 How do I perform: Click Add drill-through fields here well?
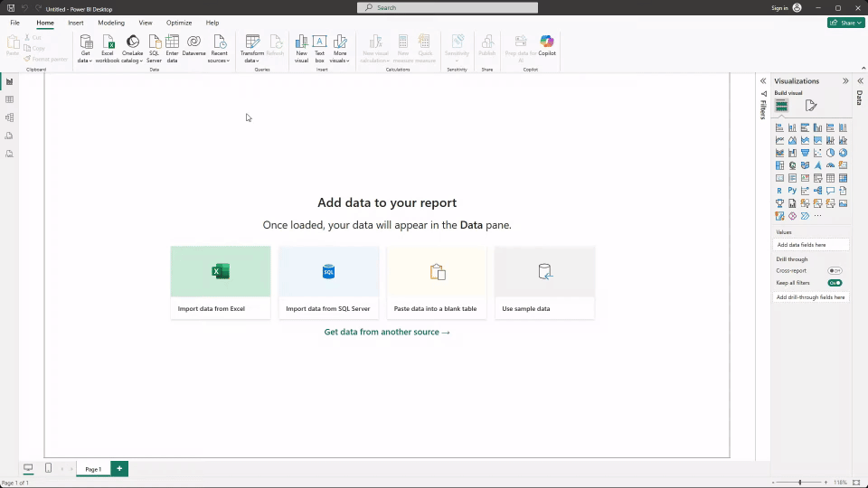pyautogui.click(x=811, y=297)
